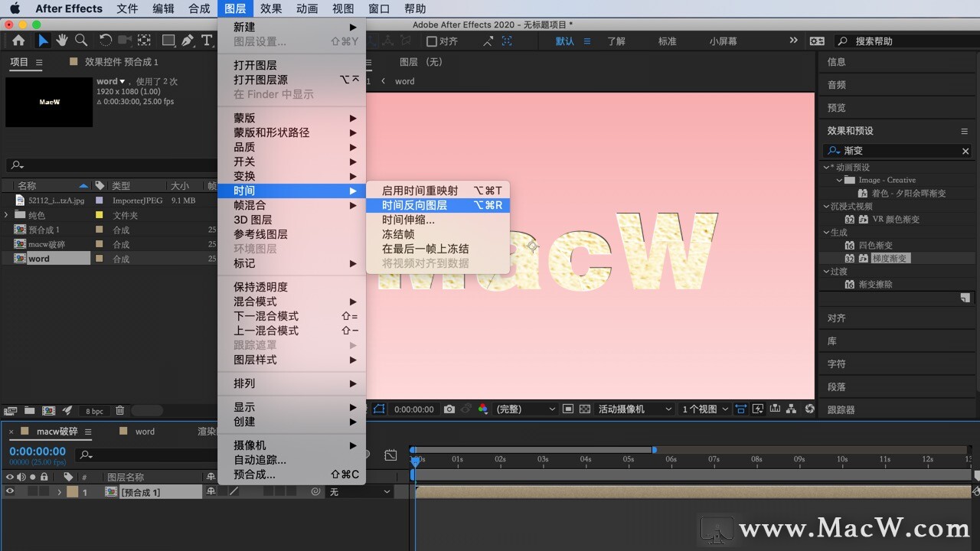Viewport: 980px width, 551px height.
Task: Select the Zoom magnifier tool
Action: point(80,41)
